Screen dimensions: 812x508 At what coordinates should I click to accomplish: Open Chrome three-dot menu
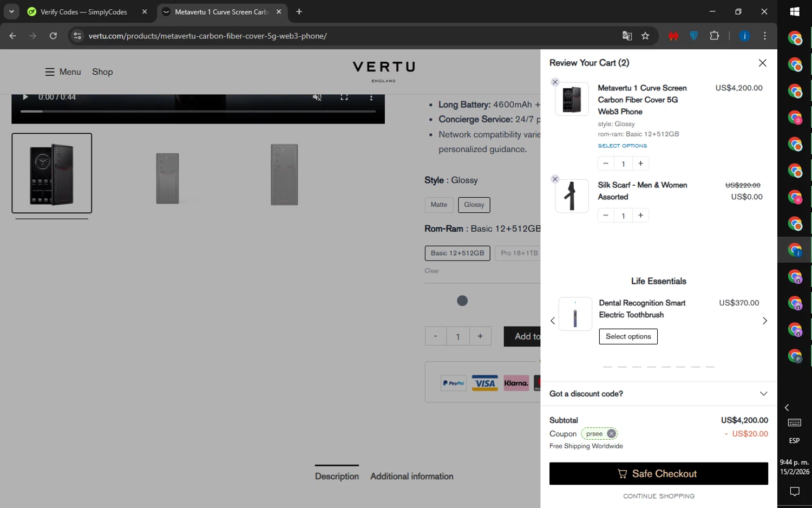765,36
